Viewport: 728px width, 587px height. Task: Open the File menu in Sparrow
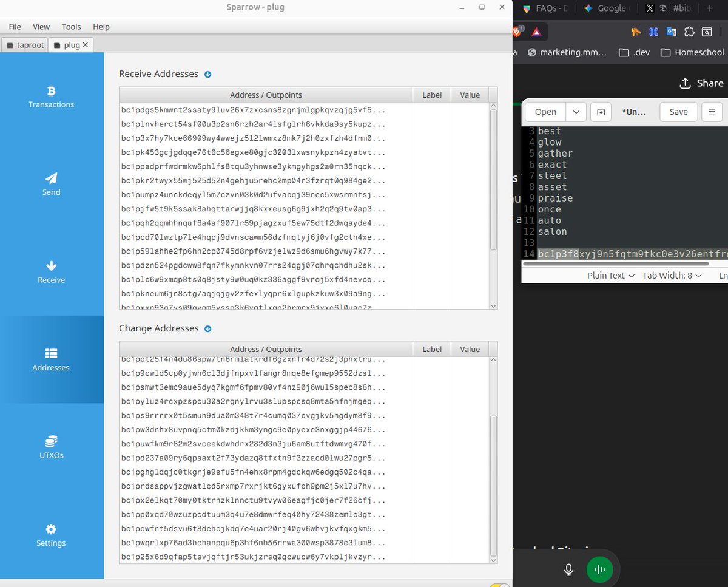(15, 27)
